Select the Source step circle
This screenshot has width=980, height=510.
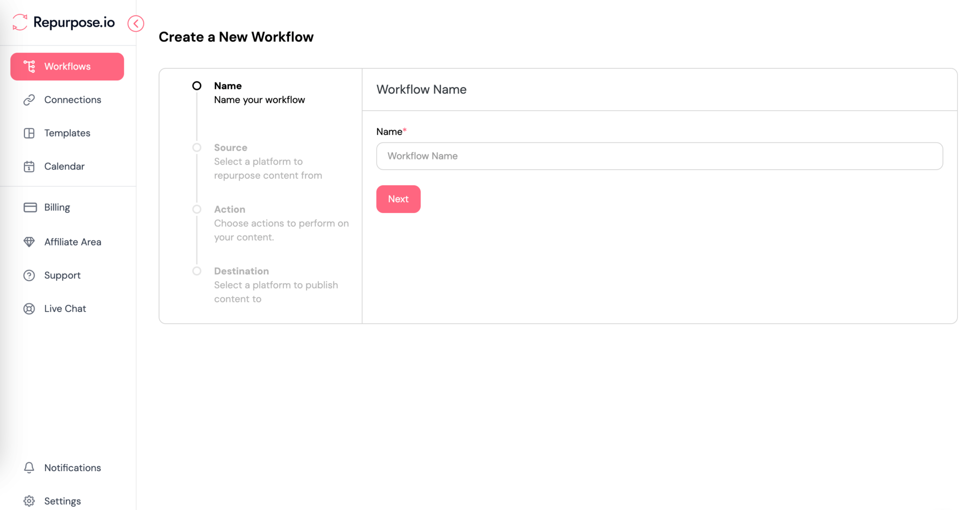196,147
